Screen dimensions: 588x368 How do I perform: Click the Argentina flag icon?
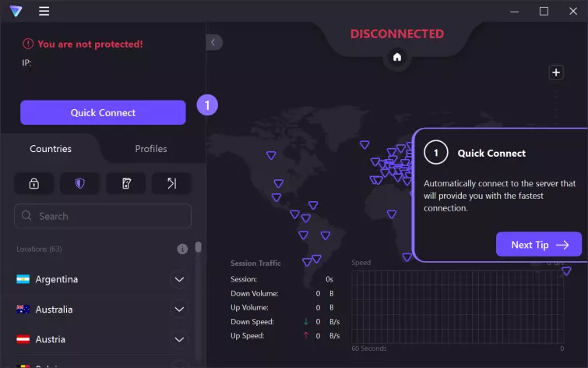(23, 279)
